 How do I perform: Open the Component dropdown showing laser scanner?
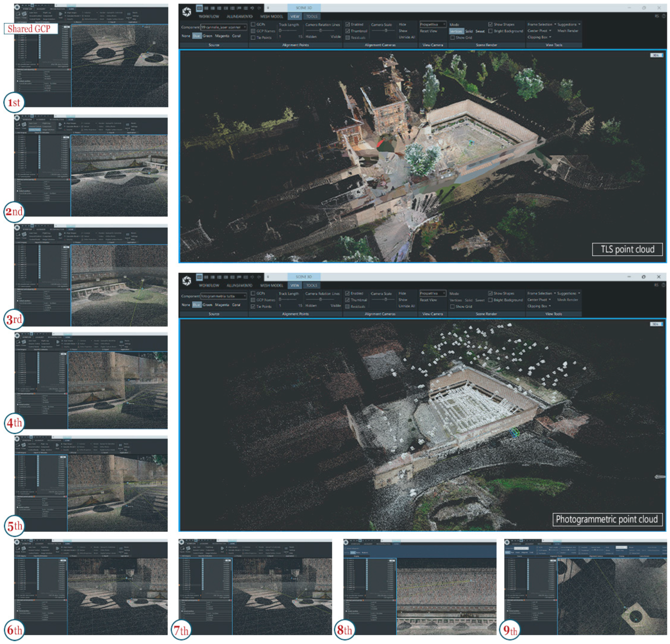(x=223, y=27)
